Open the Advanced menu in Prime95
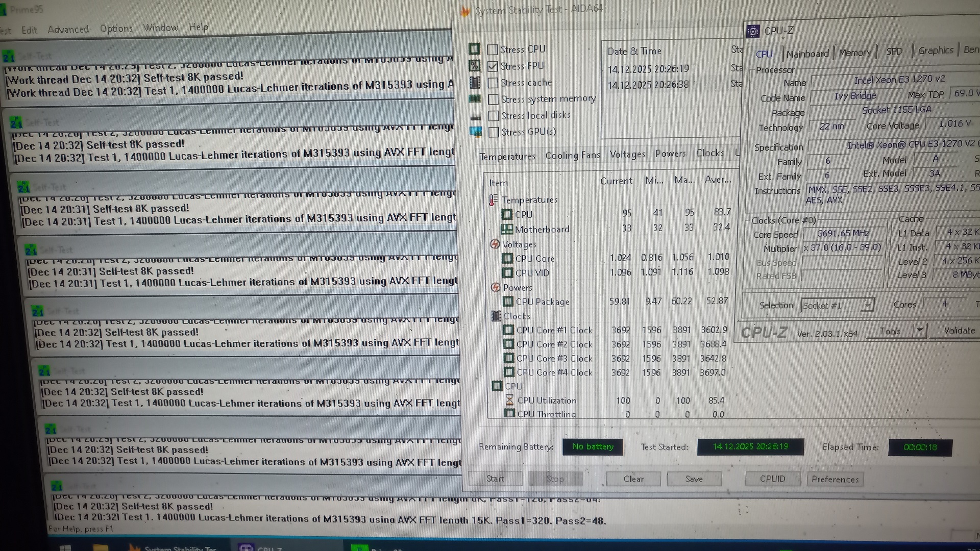This screenshot has width=980, height=551. click(x=68, y=30)
